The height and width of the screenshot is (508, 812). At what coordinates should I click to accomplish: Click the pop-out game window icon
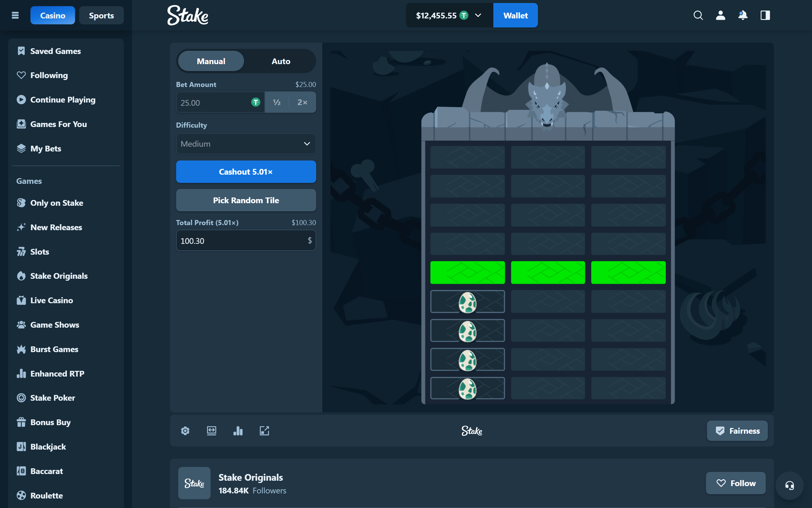(265, 431)
